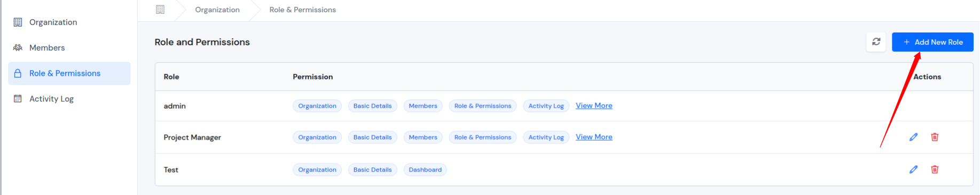Screen dimensions: 980x195
Task: Click the Test role's Basic Details tag
Action: [372, 169]
